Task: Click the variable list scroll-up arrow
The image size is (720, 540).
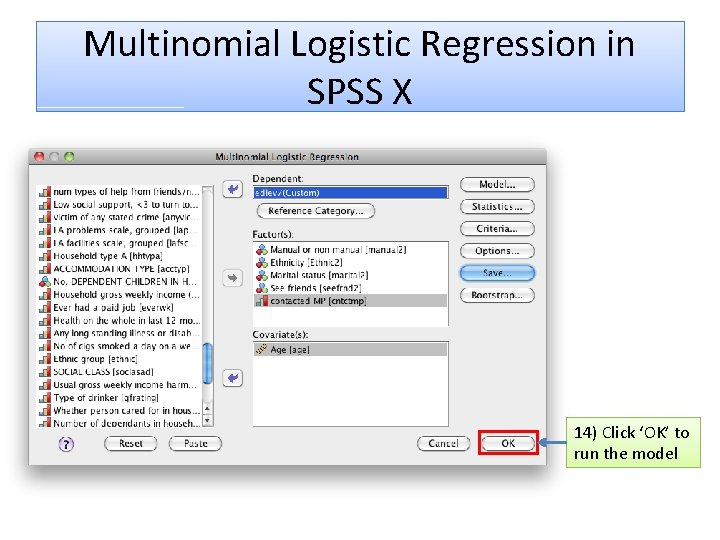Action: point(208,409)
